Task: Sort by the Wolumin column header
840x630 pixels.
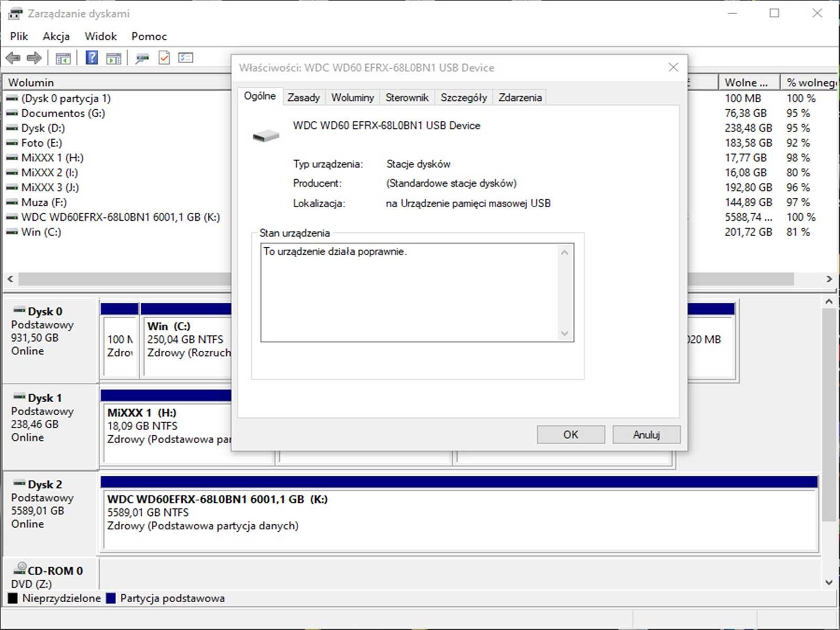Action: (x=117, y=82)
